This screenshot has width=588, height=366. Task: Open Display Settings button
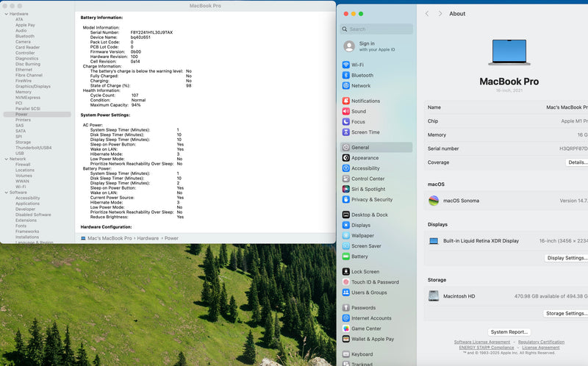[x=566, y=258]
